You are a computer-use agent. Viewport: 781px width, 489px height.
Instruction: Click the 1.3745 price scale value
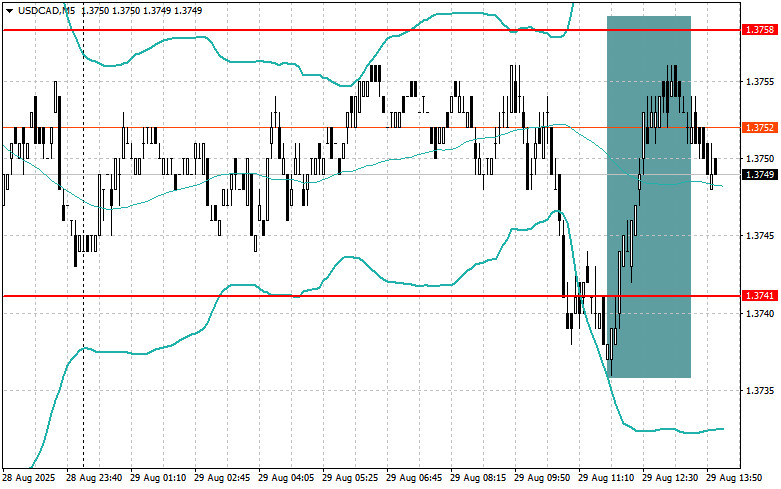pyautogui.click(x=760, y=236)
